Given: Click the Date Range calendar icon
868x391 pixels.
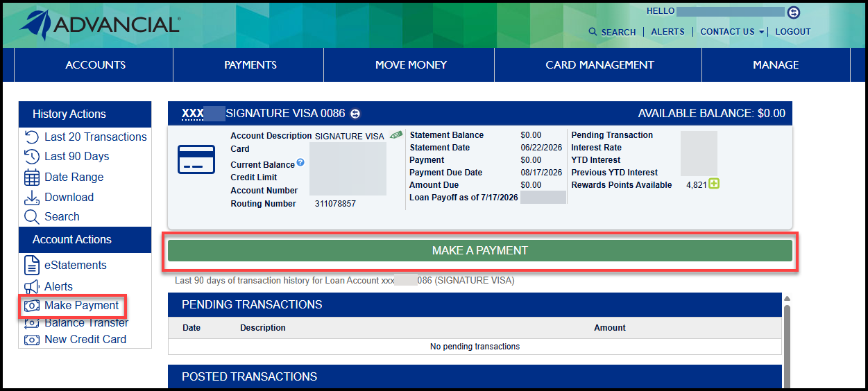Looking at the screenshot, I should tap(32, 177).
